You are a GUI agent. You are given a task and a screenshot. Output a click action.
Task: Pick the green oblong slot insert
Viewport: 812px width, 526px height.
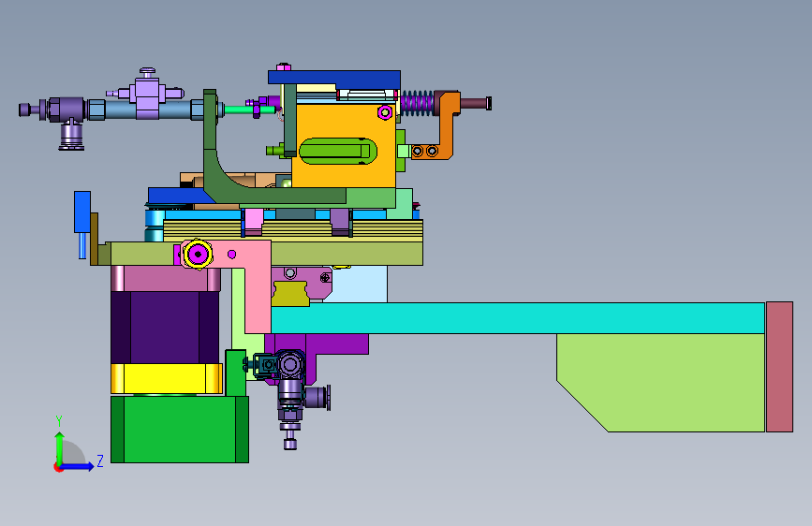coord(338,152)
